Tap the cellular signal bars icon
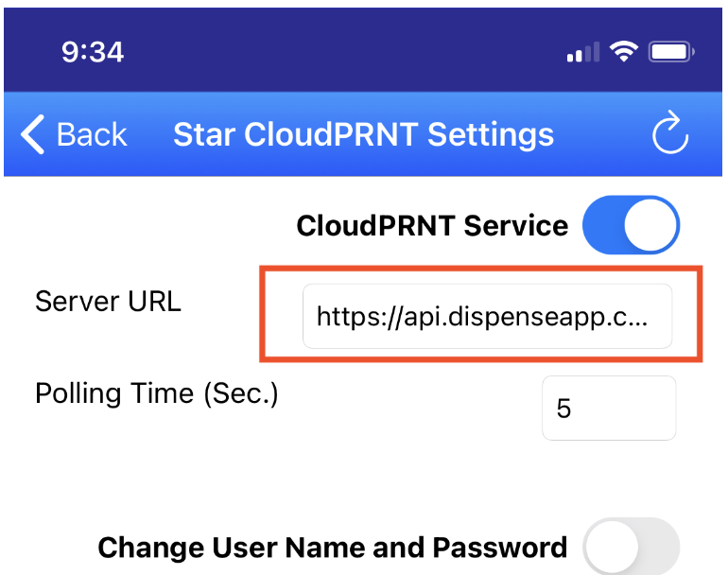The image size is (728, 575). tap(581, 54)
